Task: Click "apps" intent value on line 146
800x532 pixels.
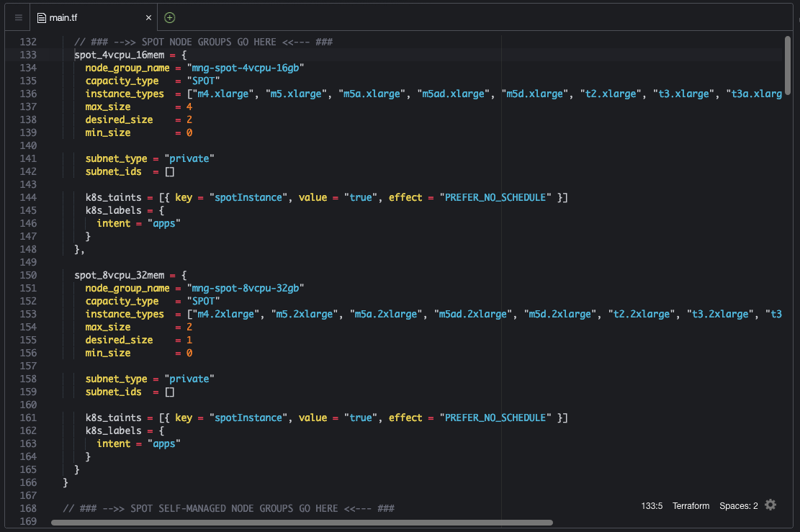Action: point(163,223)
